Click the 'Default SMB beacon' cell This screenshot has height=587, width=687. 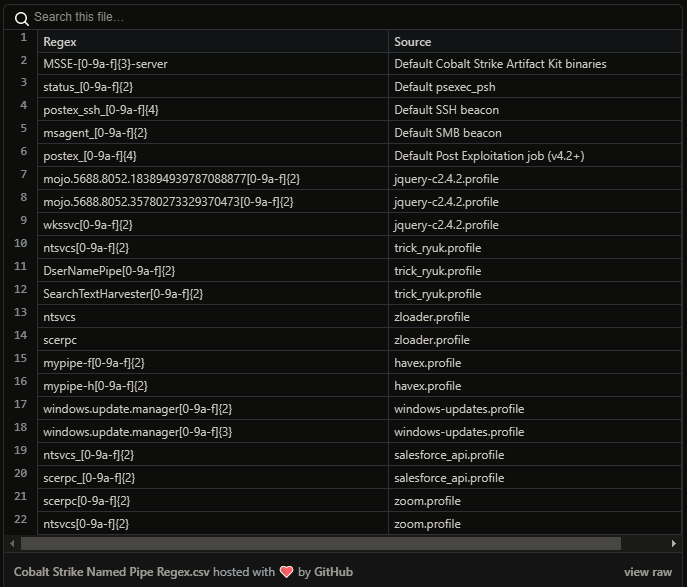click(x=535, y=133)
